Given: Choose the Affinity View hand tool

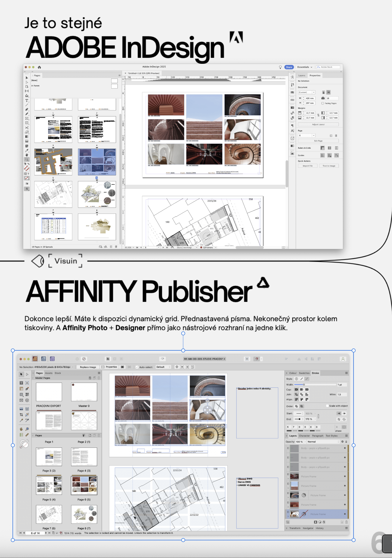Looking at the screenshot, I should tap(21, 429).
